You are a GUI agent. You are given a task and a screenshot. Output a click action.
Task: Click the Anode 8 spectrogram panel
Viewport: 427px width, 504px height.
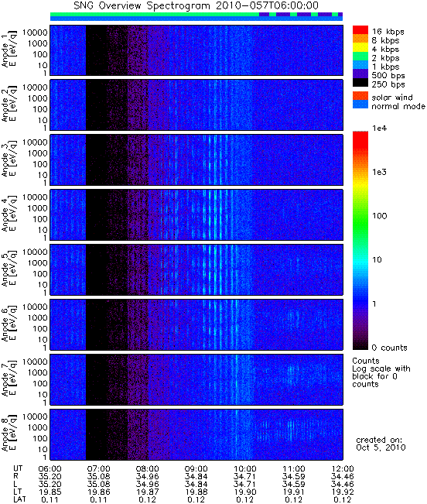point(196,435)
